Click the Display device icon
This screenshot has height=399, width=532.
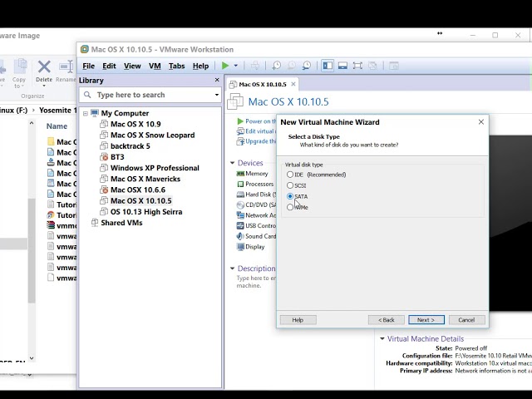[x=240, y=247]
